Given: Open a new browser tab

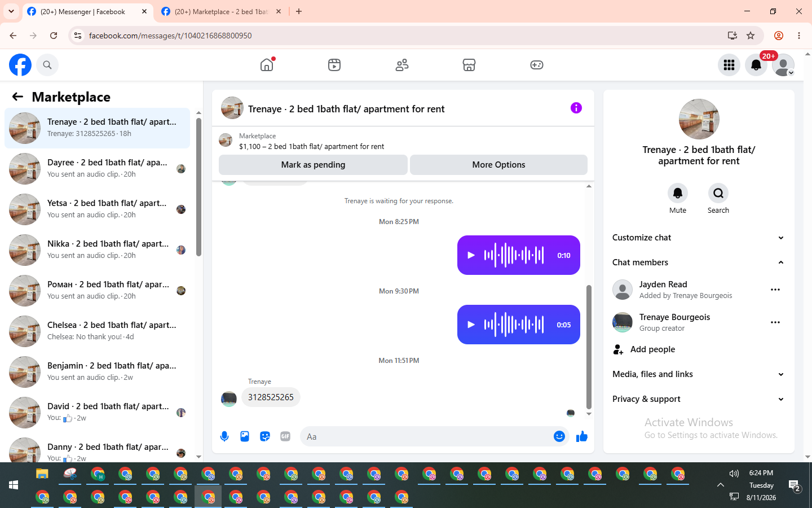Looking at the screenshot, I should pyautogui.click(x=299, y=11).
